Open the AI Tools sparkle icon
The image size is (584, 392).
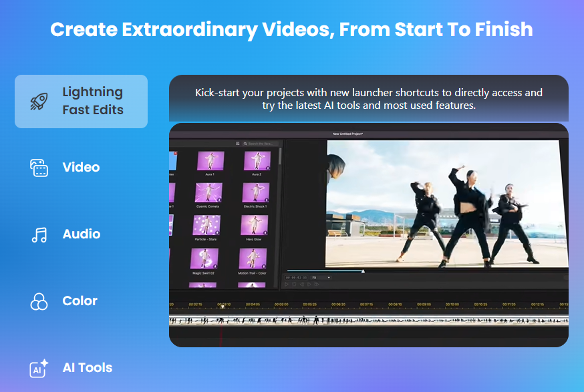39,368
